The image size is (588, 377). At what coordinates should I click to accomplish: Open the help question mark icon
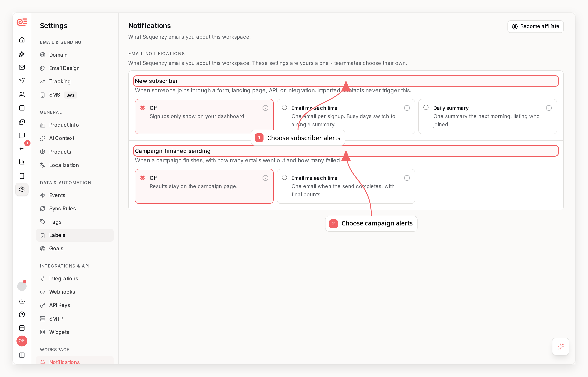(x=22, y=315)
